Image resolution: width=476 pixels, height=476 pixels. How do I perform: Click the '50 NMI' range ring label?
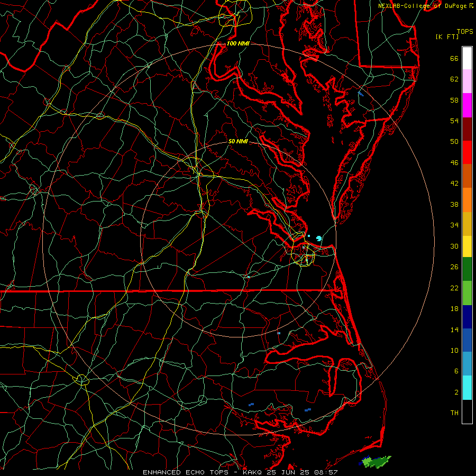click(x=238, y=141)
